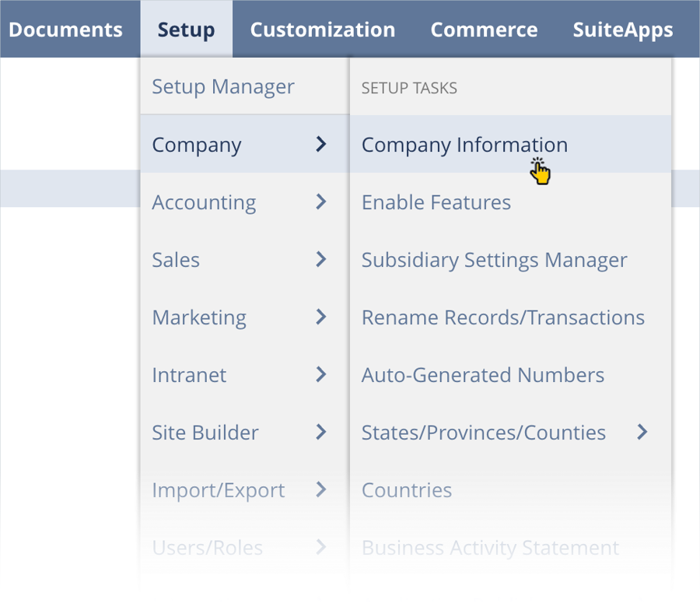Expand the Sales submenu chevron
The width and height of the screenshot is (700, 603).
tap(321, 259)
